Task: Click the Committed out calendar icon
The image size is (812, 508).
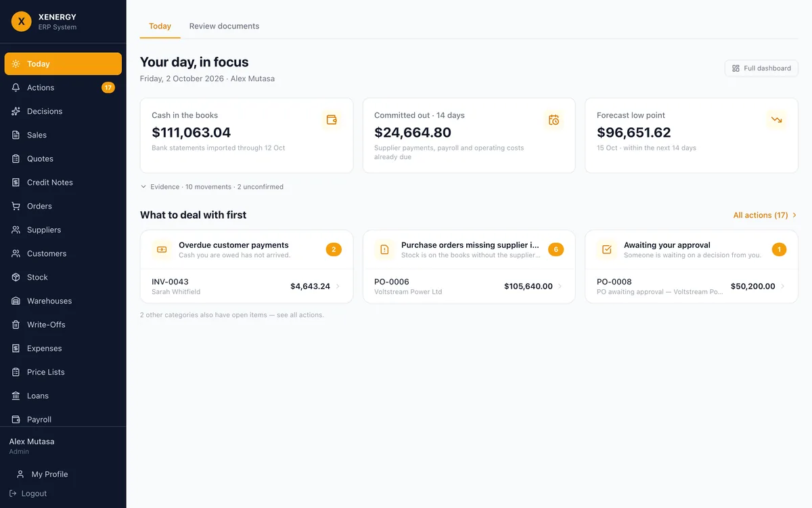Action: tap(554, 120)
